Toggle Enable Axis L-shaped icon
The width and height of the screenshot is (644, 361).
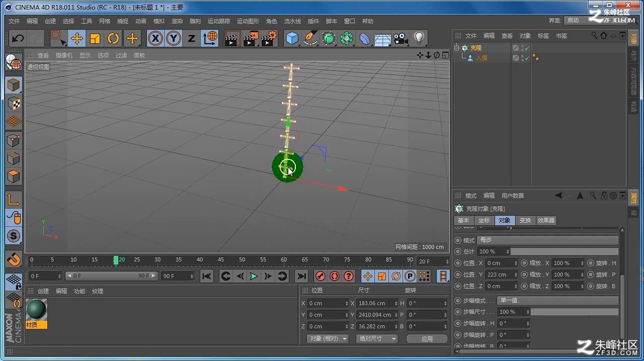click(14, 200)
